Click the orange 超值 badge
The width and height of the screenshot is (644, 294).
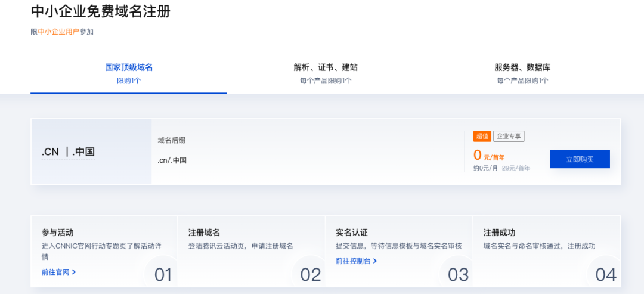(482, 137)
